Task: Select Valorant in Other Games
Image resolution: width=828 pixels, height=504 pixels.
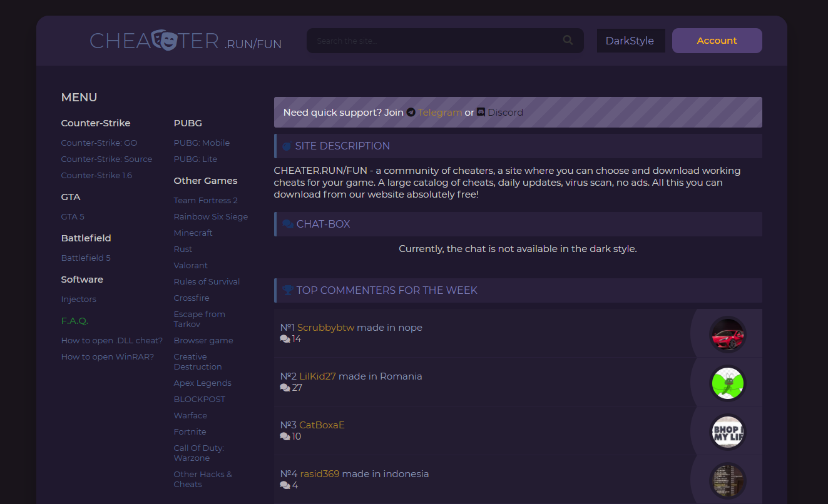Action: pos(191,265)
